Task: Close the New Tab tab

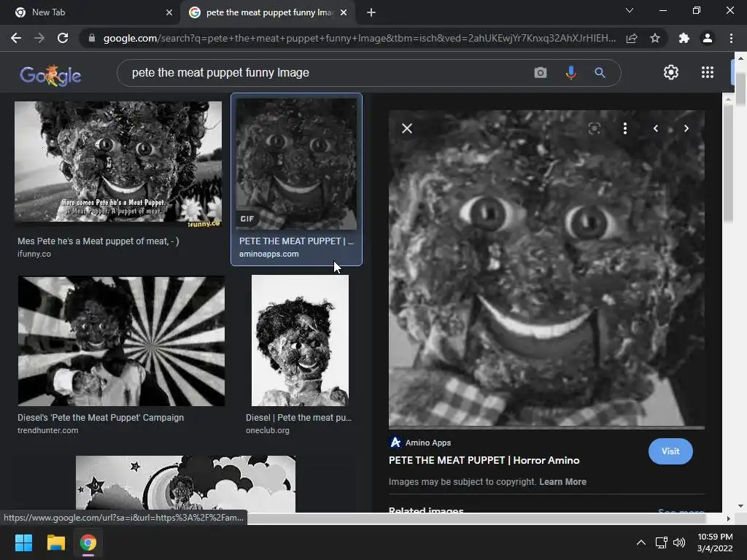Action: tap(169, 12)
